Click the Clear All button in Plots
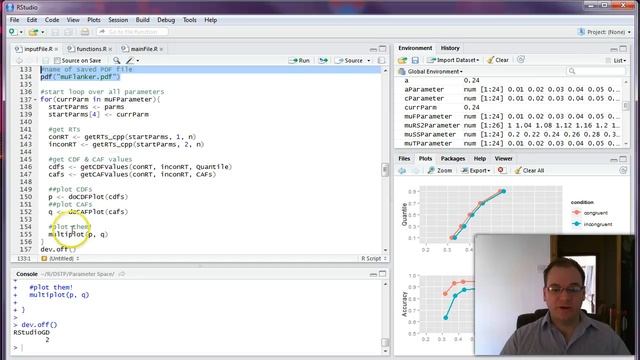The image size is (640, 360). [529, 171]
